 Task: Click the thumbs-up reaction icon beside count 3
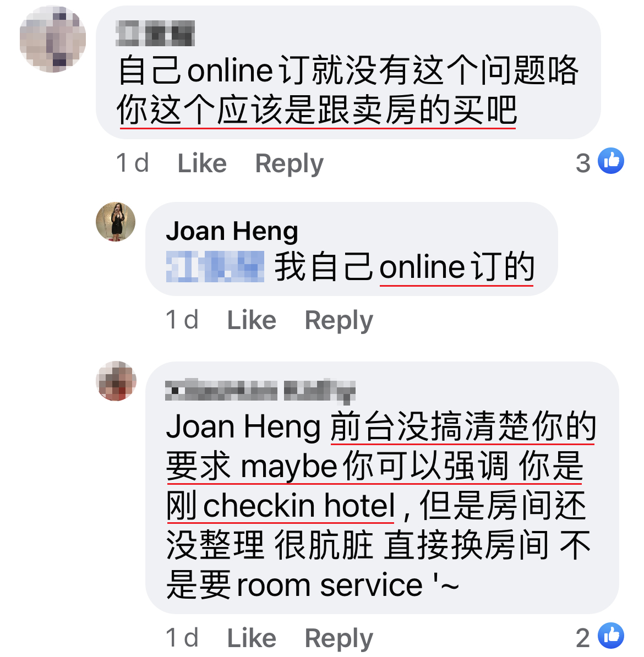point(611,161)
